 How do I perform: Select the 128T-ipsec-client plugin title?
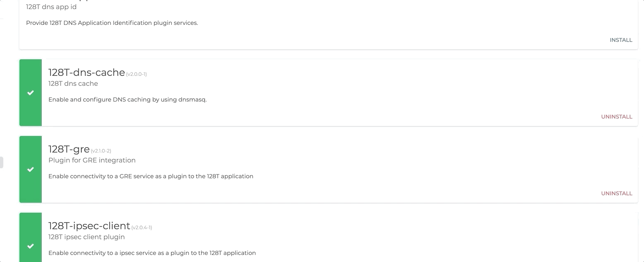click(89, 226)
